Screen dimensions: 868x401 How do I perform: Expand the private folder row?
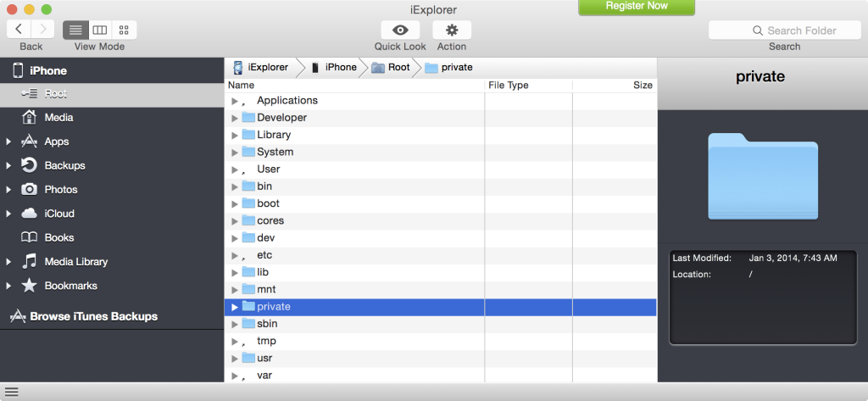[x=235, y=307]
